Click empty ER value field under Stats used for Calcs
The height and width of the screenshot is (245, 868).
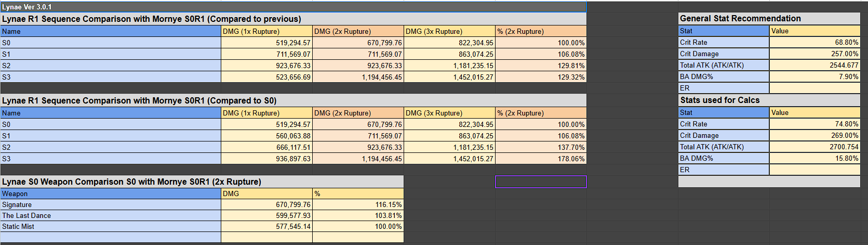pyautogui.click(x=814, y=170)
